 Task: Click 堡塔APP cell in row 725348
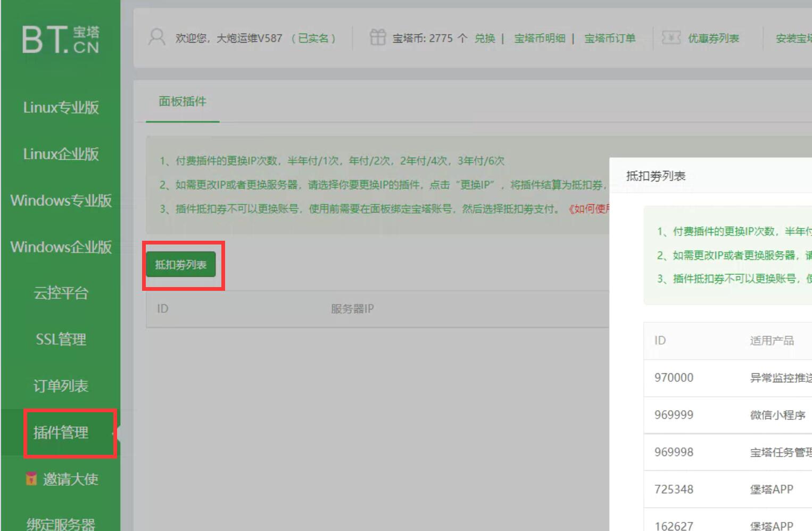(772, 489)
